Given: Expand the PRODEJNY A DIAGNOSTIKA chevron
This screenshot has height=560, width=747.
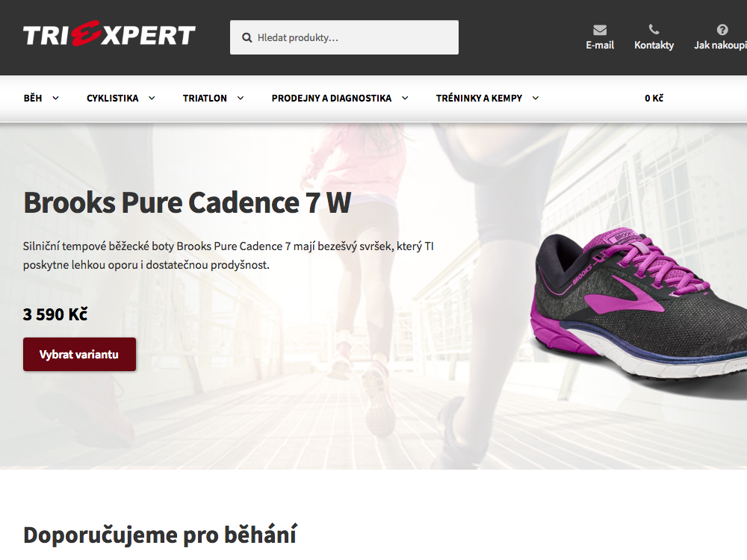Looking at the screenshot, I should (405, 98).
